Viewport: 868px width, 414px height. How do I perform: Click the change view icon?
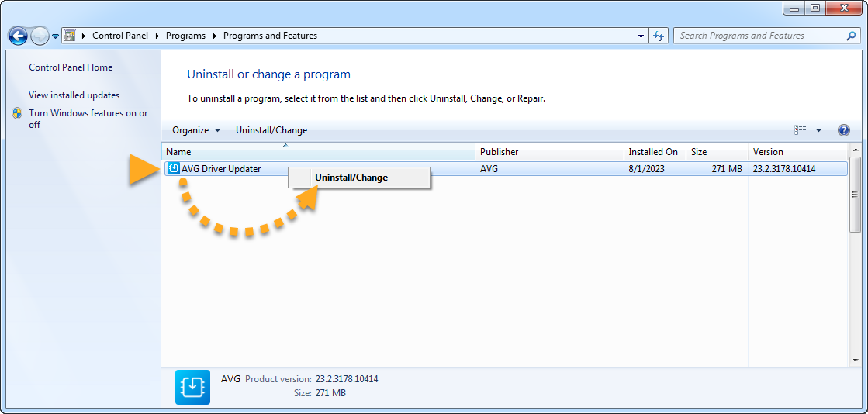[x=801, y=130]
